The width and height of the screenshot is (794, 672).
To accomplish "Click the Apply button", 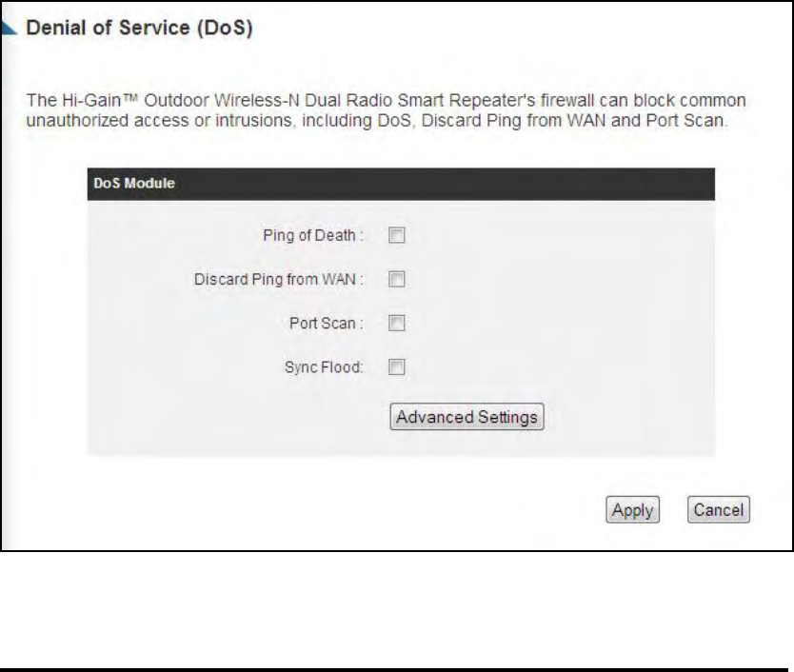I will [632, 509].
